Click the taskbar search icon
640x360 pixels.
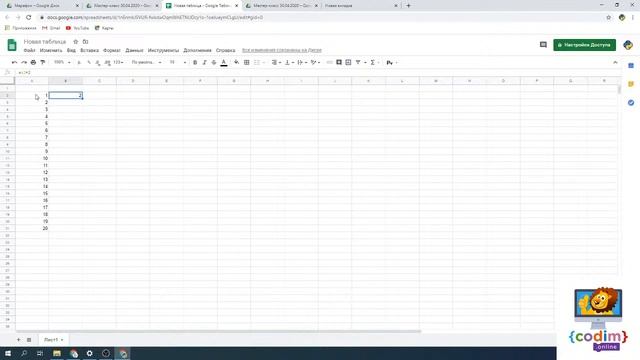(x=24, y=353)
